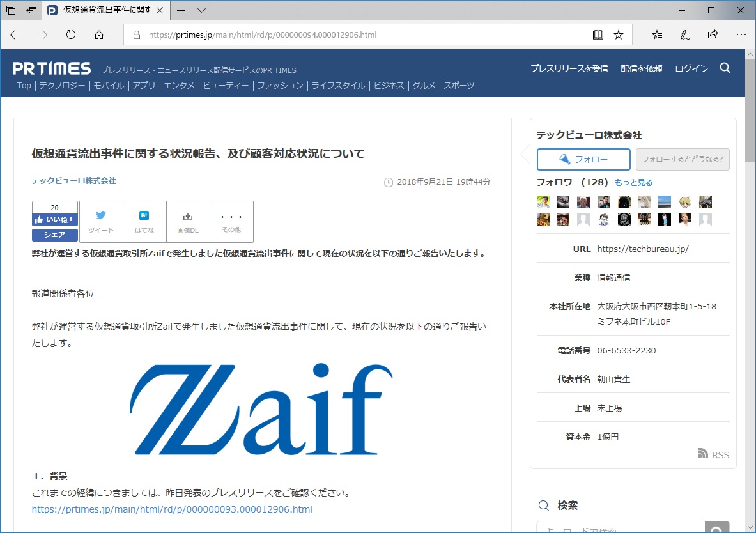Click フォローするとどうなる? explanation button
Viewport: 756px width, 533px height.
click(x=683, y=160)
